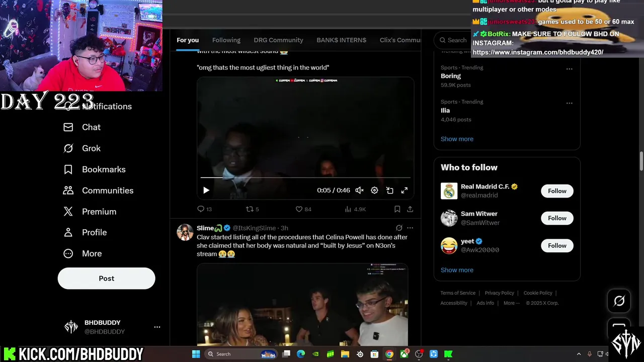The height and width of the screenshot is (362, 644).
Task: Open Slime's profile avatar
Action: tap(185, 232)
